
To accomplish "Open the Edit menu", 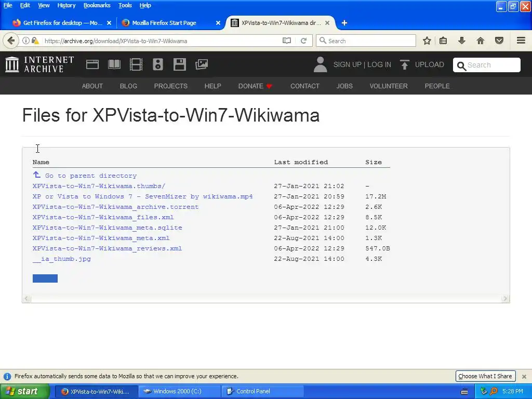I will 25,5.
